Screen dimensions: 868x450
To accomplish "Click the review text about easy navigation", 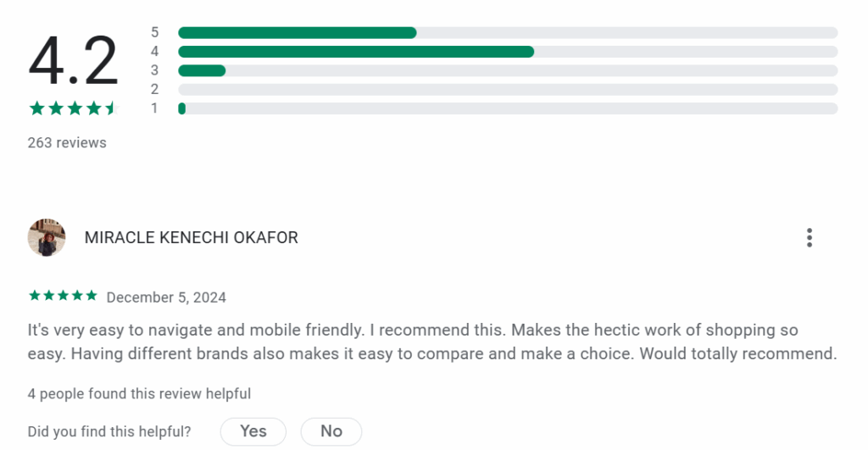I will coord(432,342).
